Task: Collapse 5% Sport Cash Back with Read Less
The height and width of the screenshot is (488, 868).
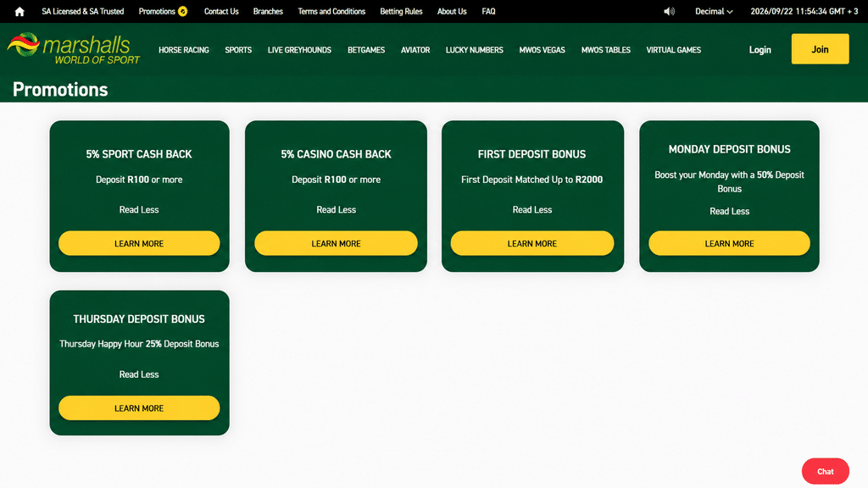Action: 139,210
